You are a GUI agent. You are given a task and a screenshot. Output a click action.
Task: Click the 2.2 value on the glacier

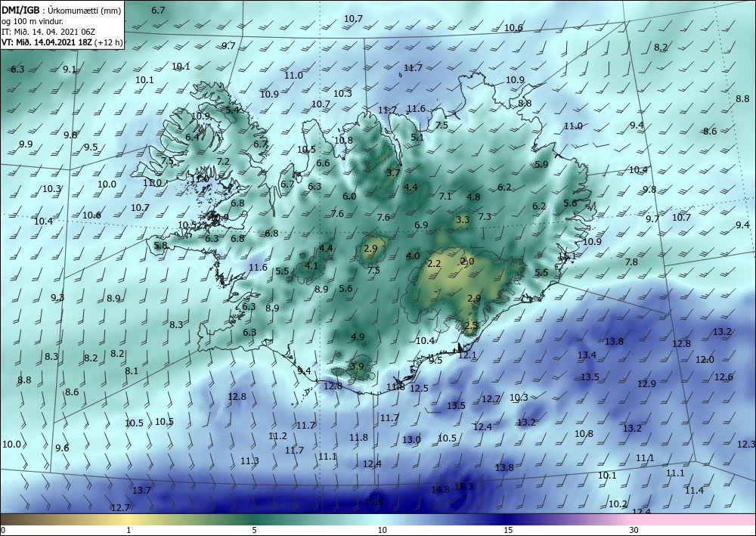click(x=435, y=263)
